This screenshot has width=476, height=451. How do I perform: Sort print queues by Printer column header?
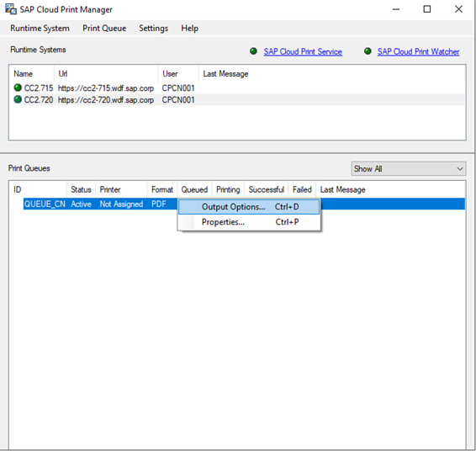tap(121, 190)
